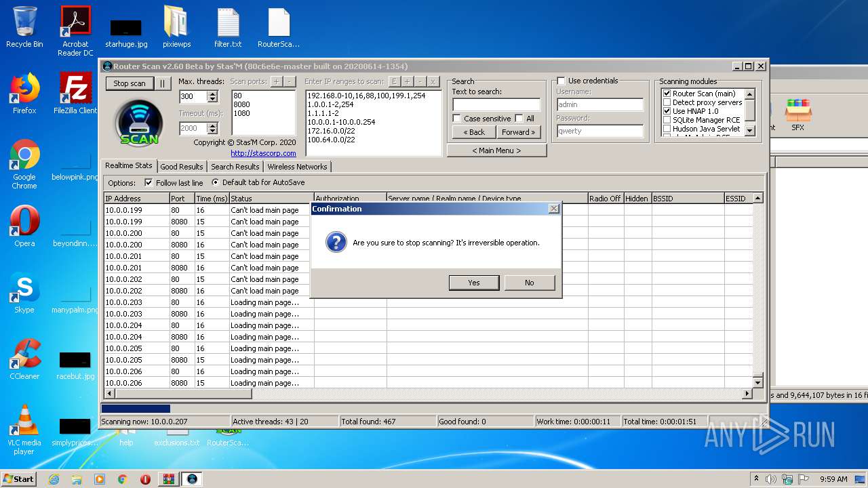Launch the FileZilla Client shortcut
The image size is (868, 488).
tap(75, 94)
